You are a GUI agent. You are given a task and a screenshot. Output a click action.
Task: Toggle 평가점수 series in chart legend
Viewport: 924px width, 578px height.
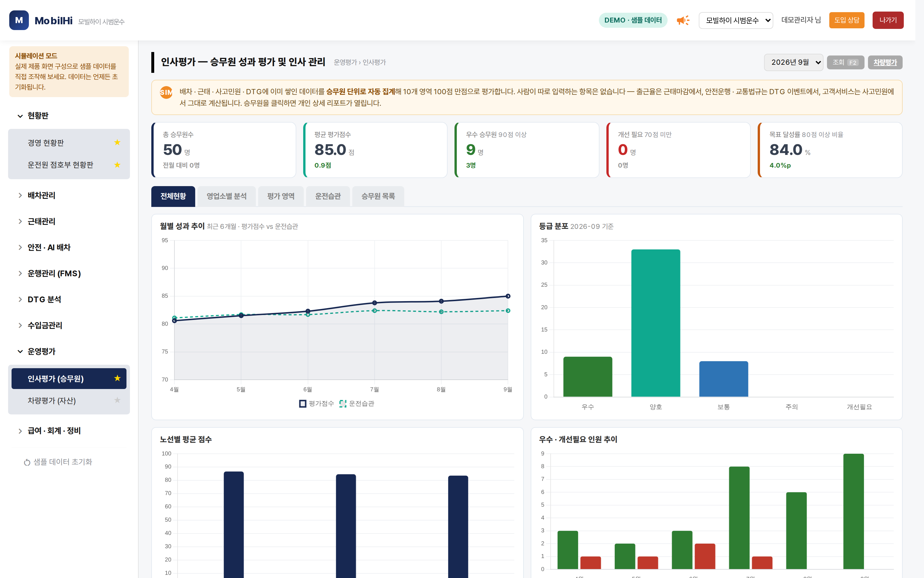(x=316, y=404)
